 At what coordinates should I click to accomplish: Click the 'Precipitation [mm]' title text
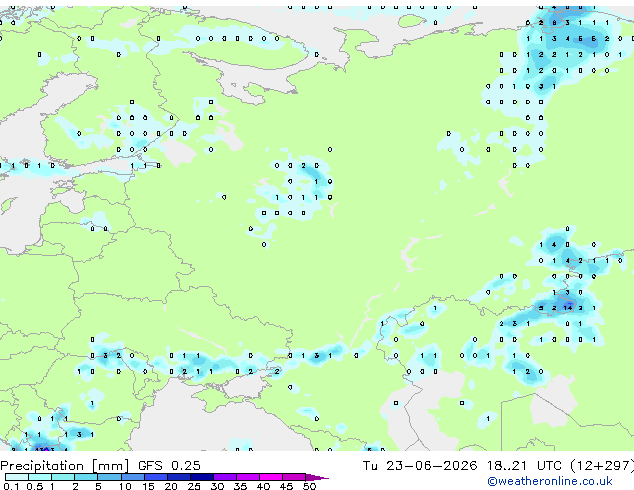point(65,466)
